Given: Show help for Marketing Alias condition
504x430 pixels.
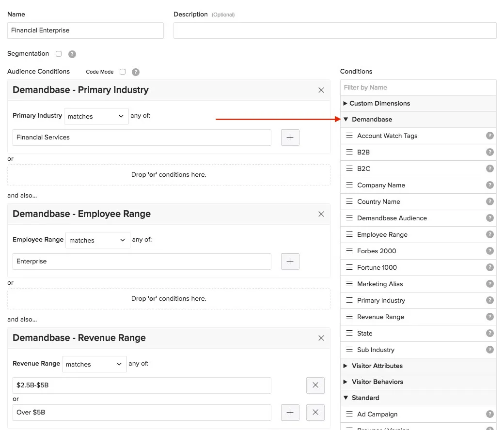Looking at the screenshot, I should coord(489,284).
